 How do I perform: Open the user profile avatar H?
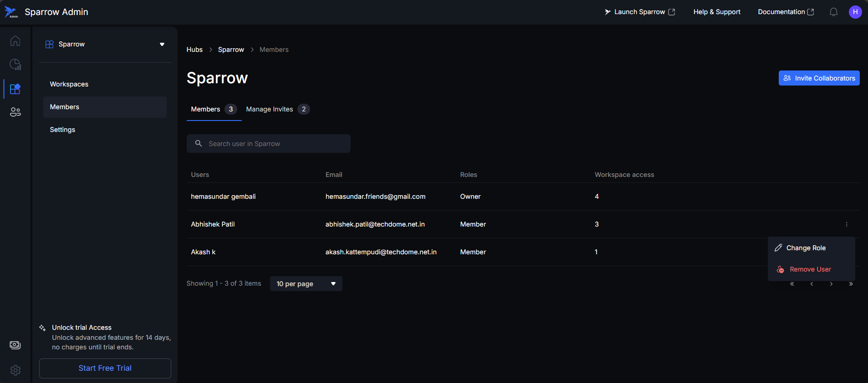855,12
